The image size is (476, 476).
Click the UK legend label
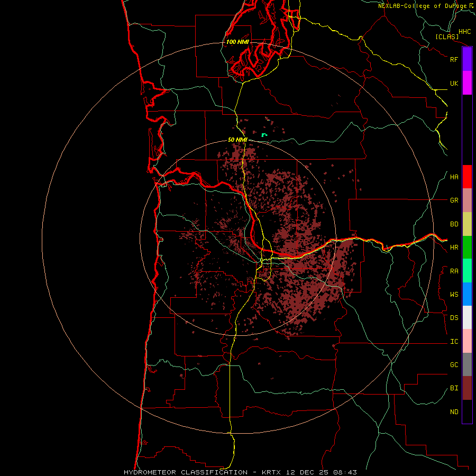pyautogui.click(x=454, y=83)
